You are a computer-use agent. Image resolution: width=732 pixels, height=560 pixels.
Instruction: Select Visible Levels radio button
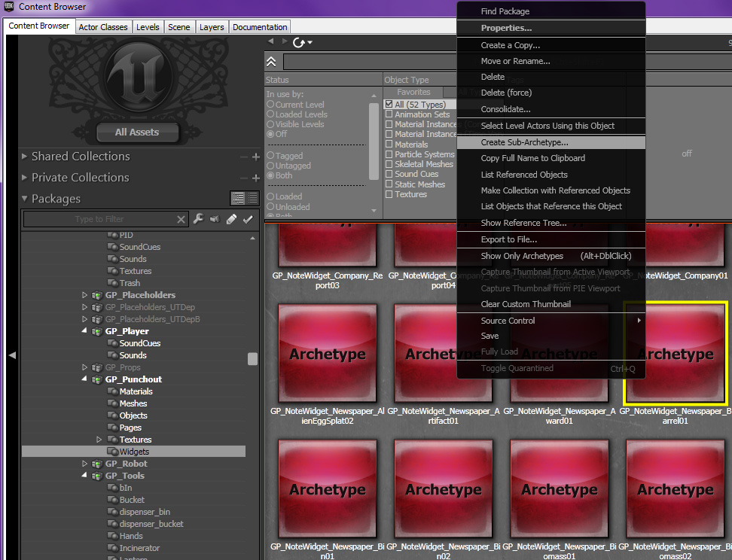pos(270,124)
